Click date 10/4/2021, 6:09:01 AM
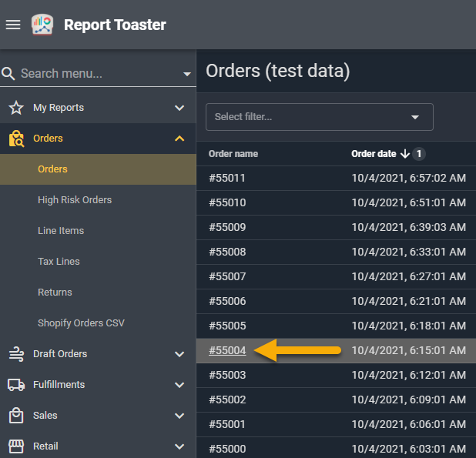 click(x=409, y=399)
